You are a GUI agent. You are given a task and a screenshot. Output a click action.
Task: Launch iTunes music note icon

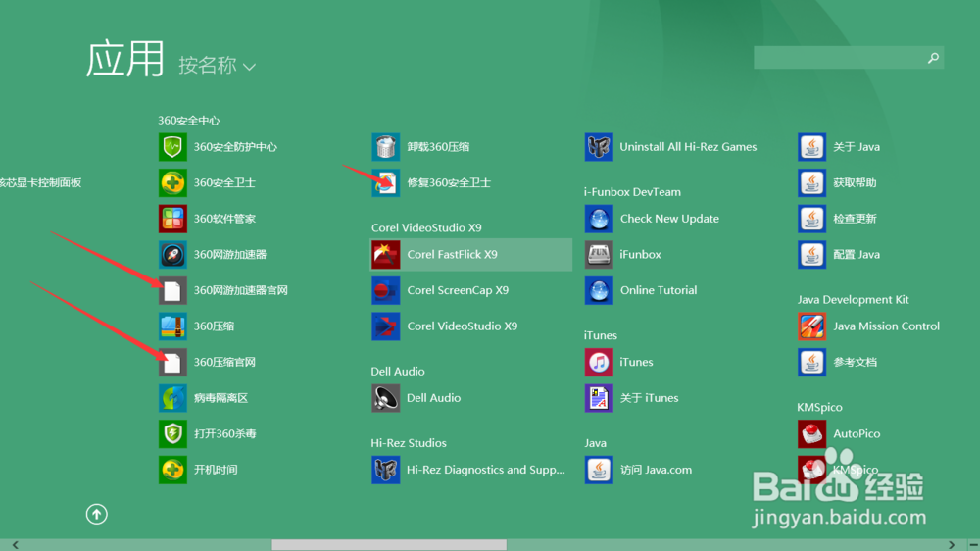599,362
